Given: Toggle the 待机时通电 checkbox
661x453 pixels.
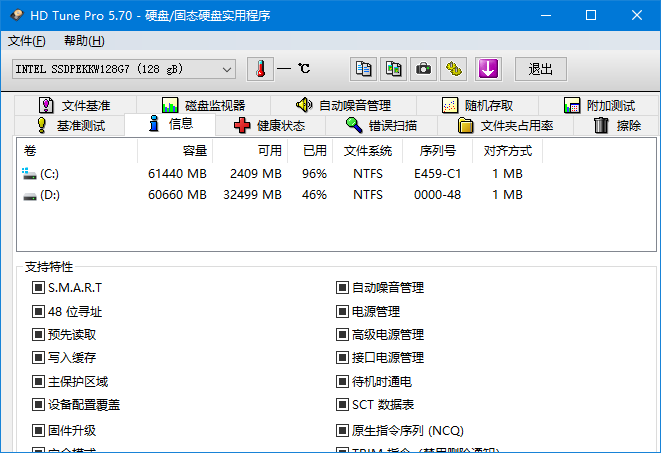Looking at the screenshot, I should click(x=342, y=382).
